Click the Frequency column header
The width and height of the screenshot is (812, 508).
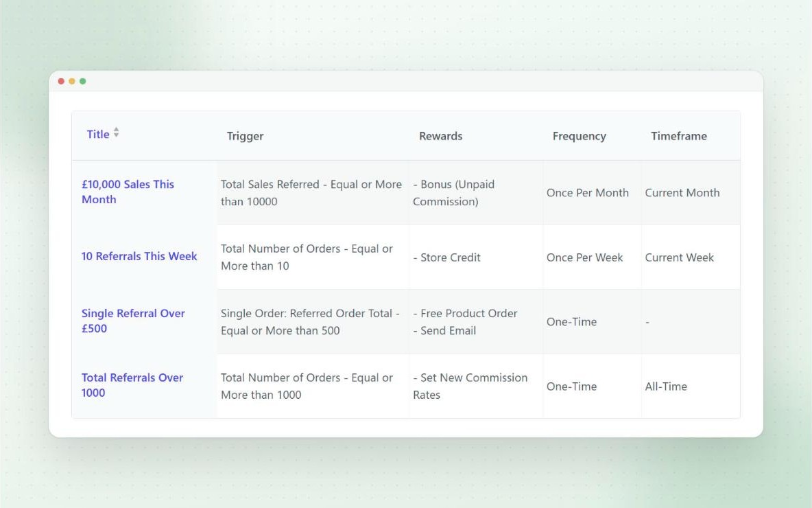pos(579,136)
